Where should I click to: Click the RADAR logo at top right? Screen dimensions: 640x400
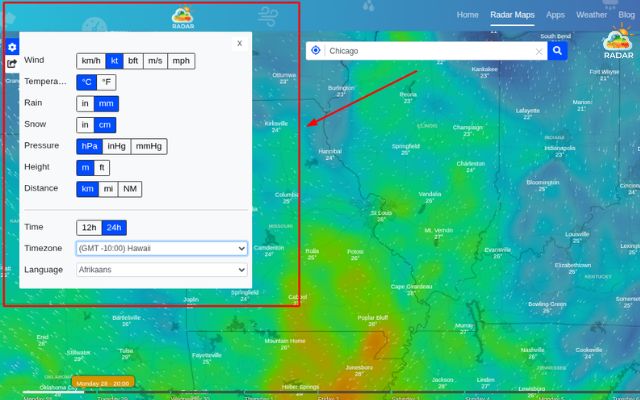[x=618, y=42]
